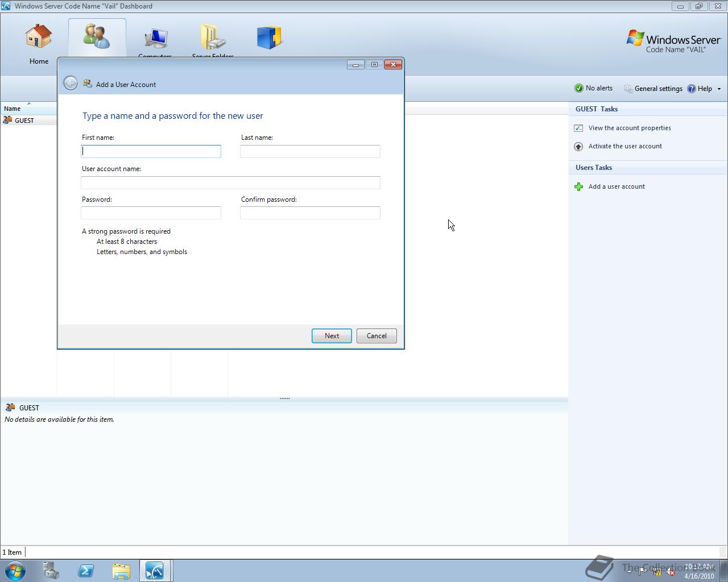
Task: Click the Add a User Account title icon
Action: (87, 84)
